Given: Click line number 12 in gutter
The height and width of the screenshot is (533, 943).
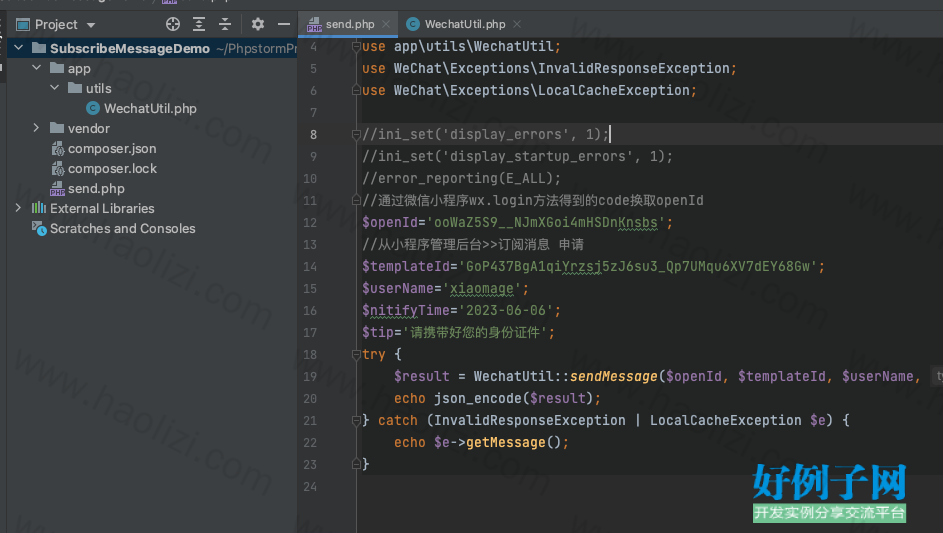Looking at the screenshot, I should click(310, 223).
